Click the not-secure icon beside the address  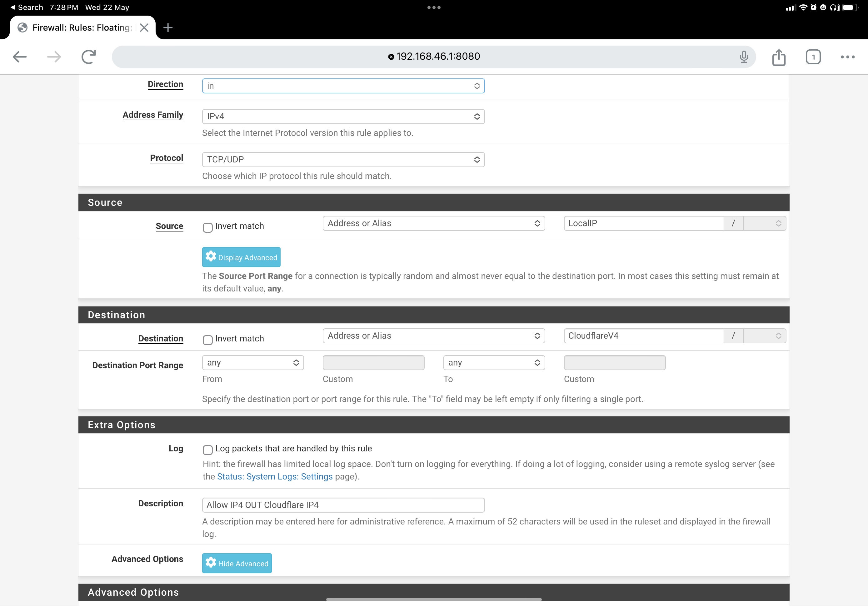[x=391, y=57]
